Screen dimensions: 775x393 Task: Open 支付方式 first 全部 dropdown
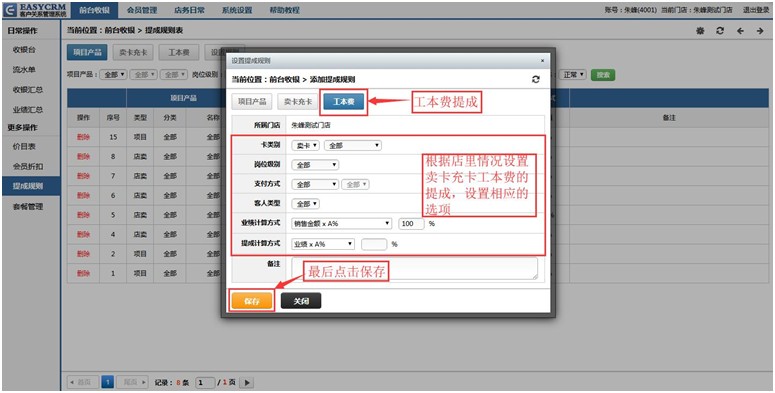(x=315, y=184)
